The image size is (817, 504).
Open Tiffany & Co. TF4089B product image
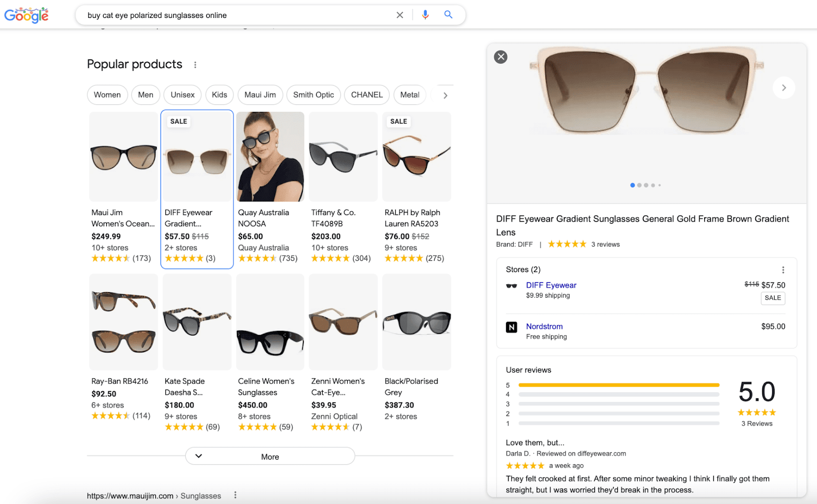point(343,157)
